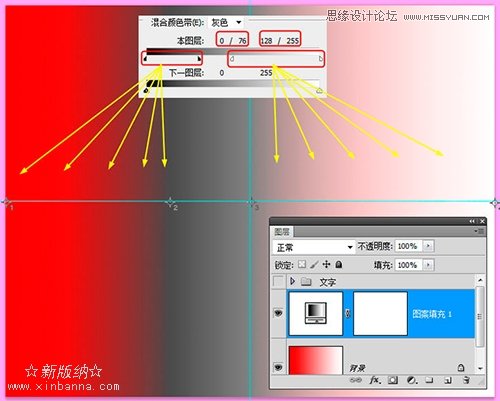Click 本图层 black slider left half at 0
The width and height of the screenshot is (500, 401).
pyautogui.click(x=145, y=59)
